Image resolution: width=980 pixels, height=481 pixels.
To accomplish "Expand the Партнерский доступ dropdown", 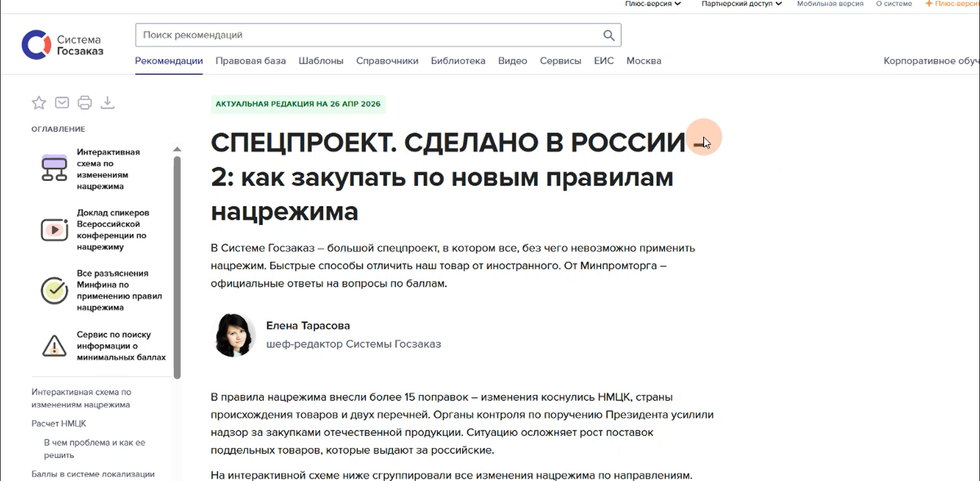I will (741, 4).
